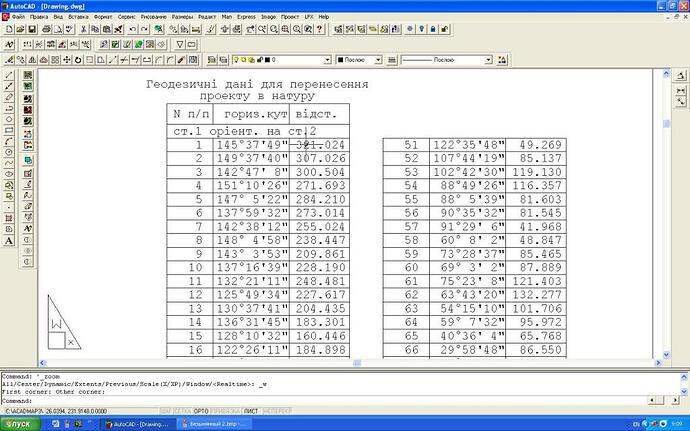
Task: Select the Array modify tool
Action: click(x=55, y=59)
